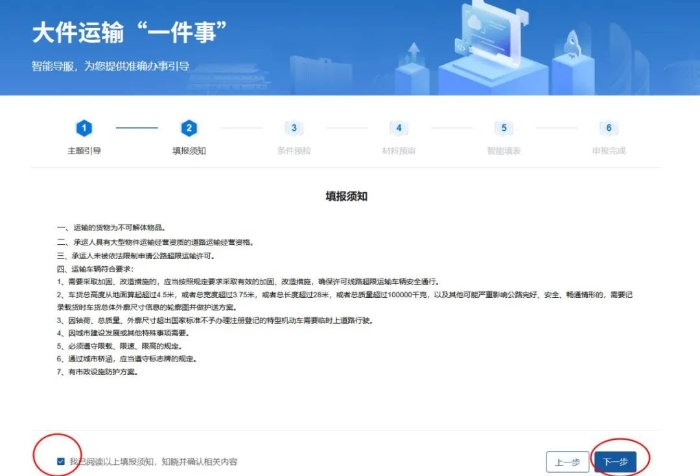
Task: Select the 申报完成 step label
Action: [x=608, y=151]
